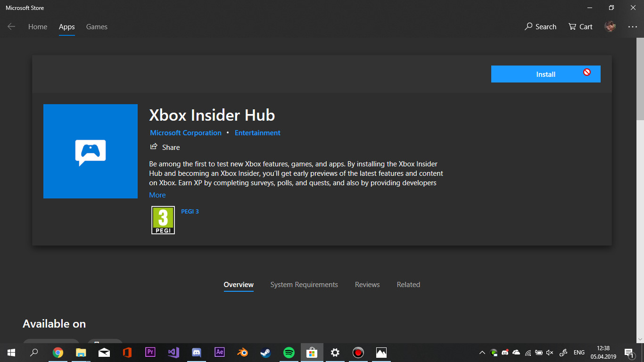This screenshot has height=362, width=644.
Task: Open the OneDrive cloud tray icon
Action: pos(516,353)
